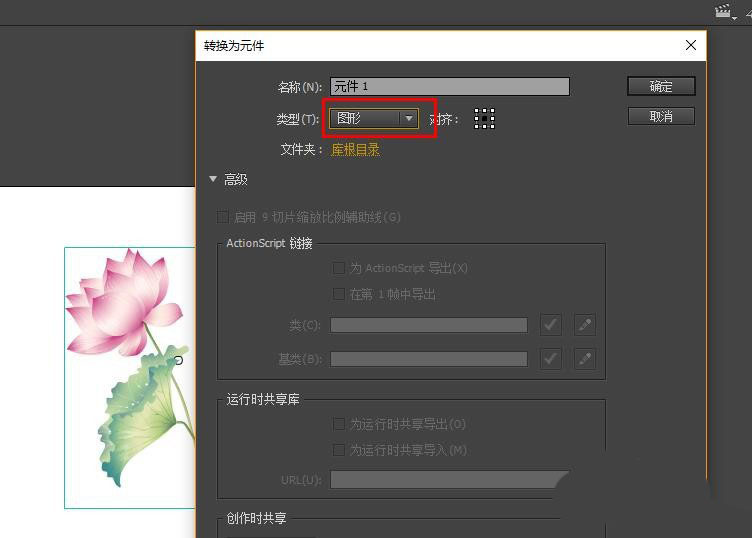Open the 库根目录 folder link
752x538 pixels.
pos(355,150)
